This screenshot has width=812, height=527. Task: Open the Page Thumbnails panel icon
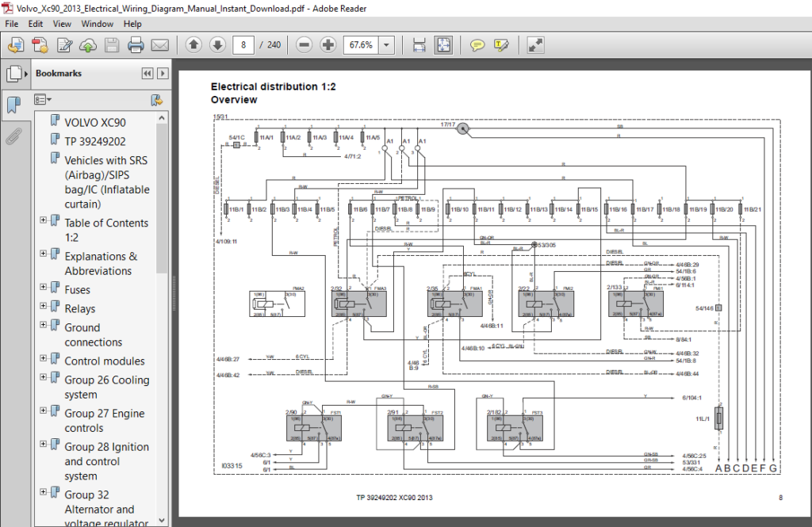(x=13, y=74)
